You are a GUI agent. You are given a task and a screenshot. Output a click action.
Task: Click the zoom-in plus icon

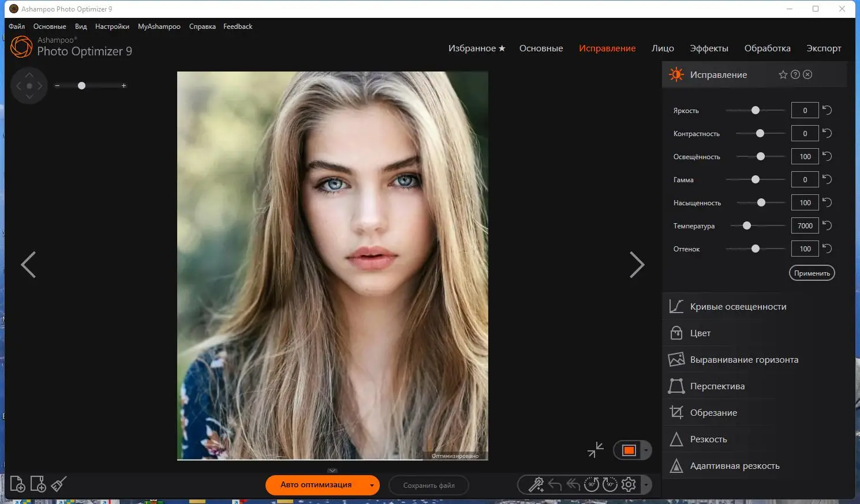click(124, 86)
